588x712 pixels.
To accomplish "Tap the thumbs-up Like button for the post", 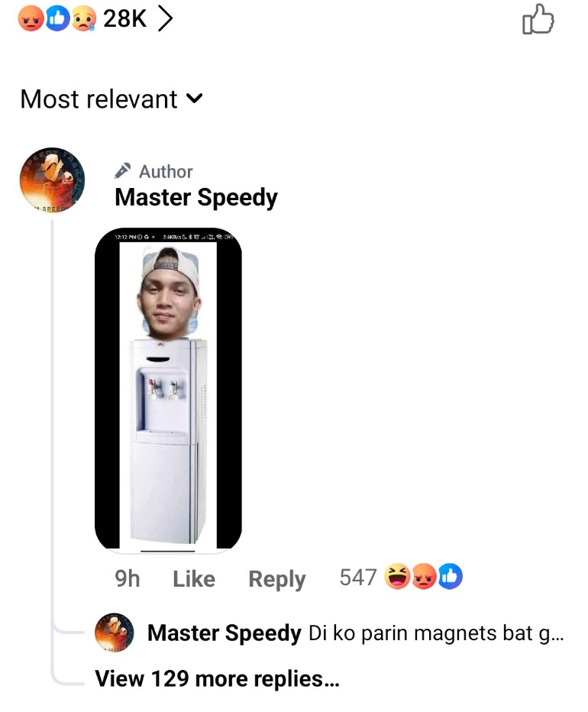I will (x=538, y=21).
